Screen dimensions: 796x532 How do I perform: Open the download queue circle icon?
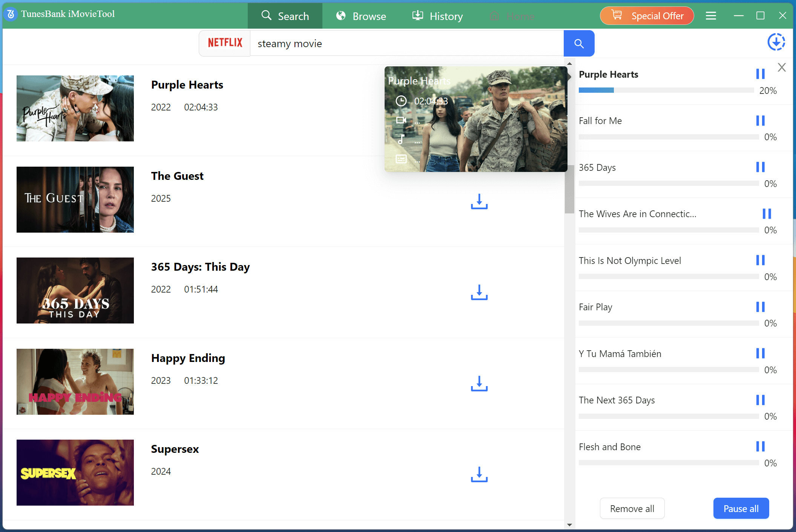tap(776, 42)
